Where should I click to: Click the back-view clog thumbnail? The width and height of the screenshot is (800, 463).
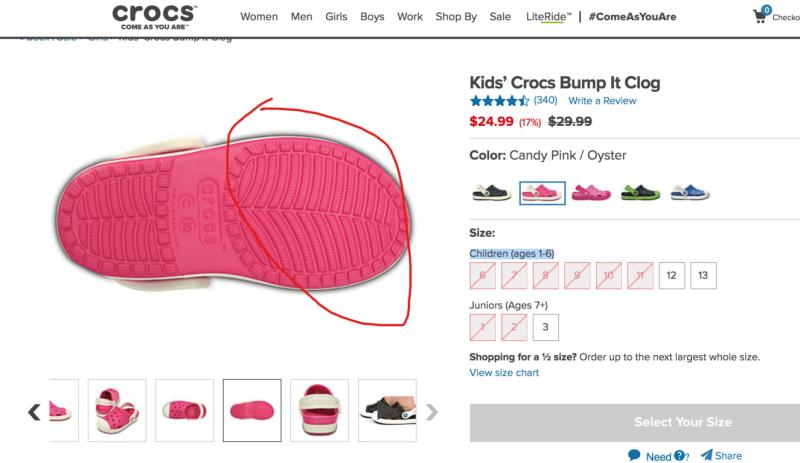[319, 409]
